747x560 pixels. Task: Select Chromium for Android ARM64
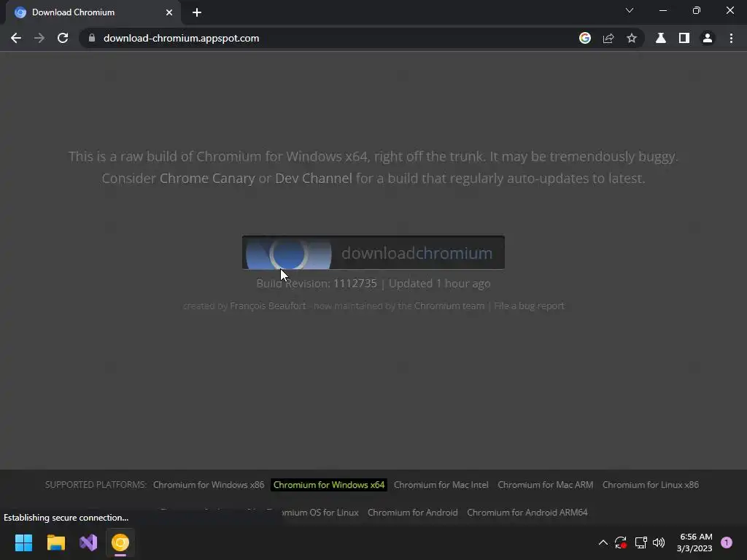(527, 513)
